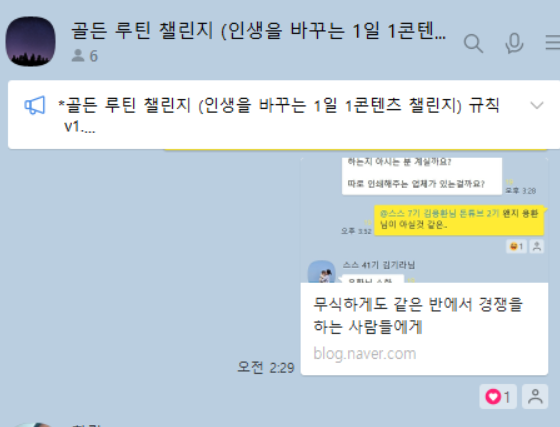Click the member count number 6
The width and height of the screenshot is (560, 427).
[94, 56]
